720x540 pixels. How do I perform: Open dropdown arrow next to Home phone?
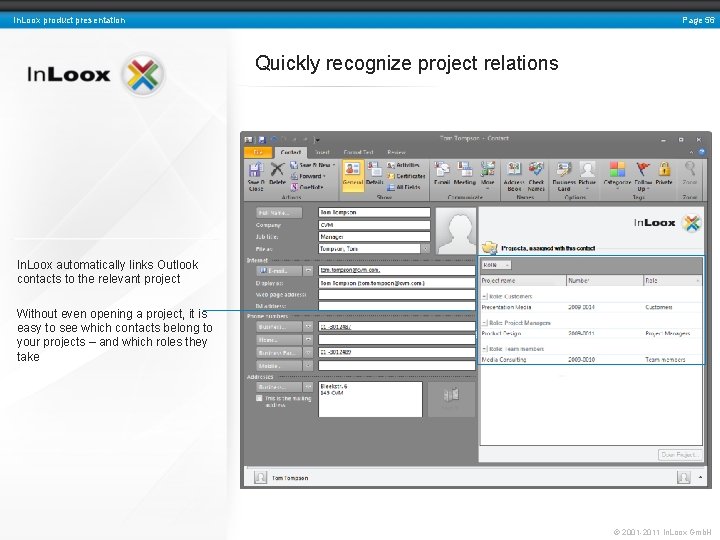[x=308, y=340]
